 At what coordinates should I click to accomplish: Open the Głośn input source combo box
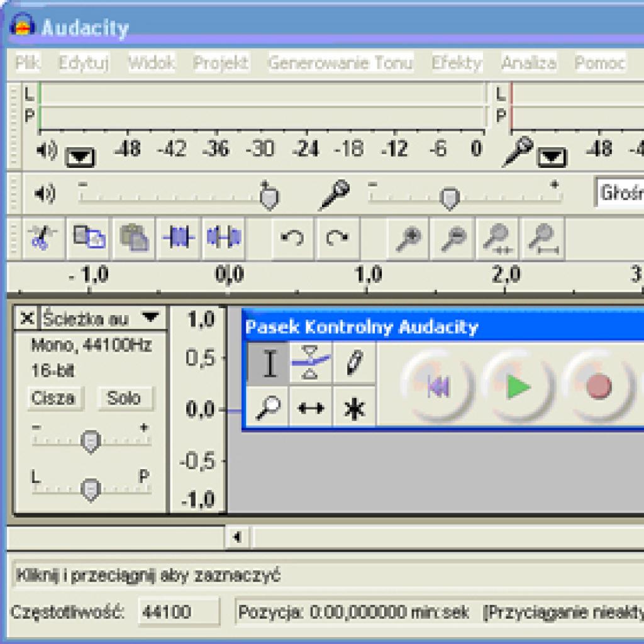coord(619,192)
